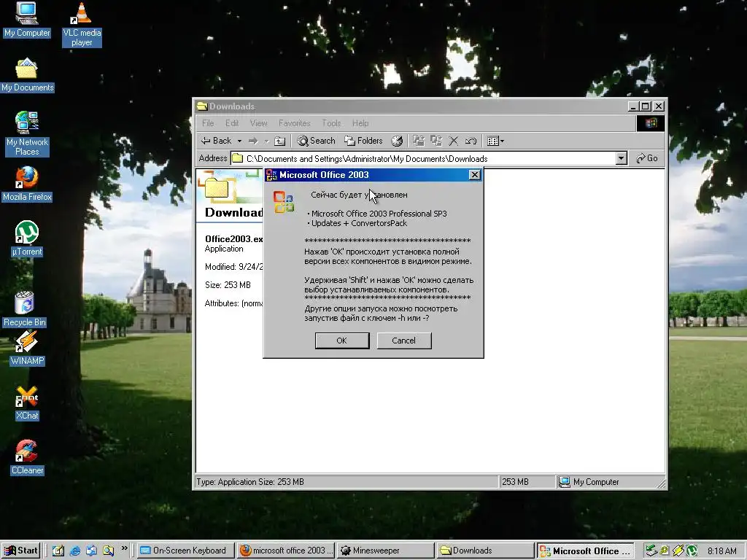747x560 pixels.
Task: Click Back button in Downloads window
Action: (217, 141)
